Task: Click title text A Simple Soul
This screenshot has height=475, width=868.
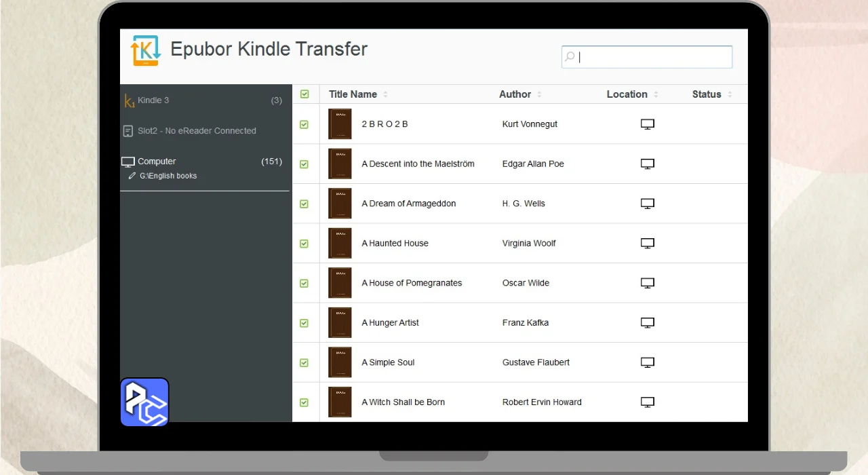Action: click(x=389, y=362)
